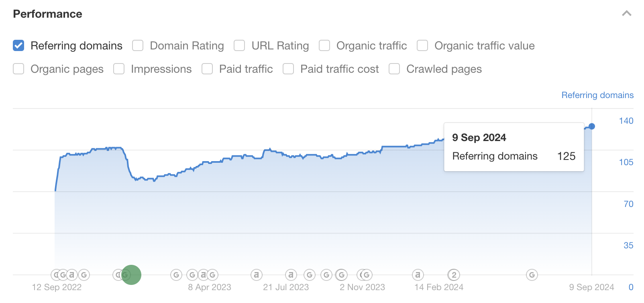644x303 pixels.
Task: Enable the Organic pages checkbox
Action: [x=18, y=69]
